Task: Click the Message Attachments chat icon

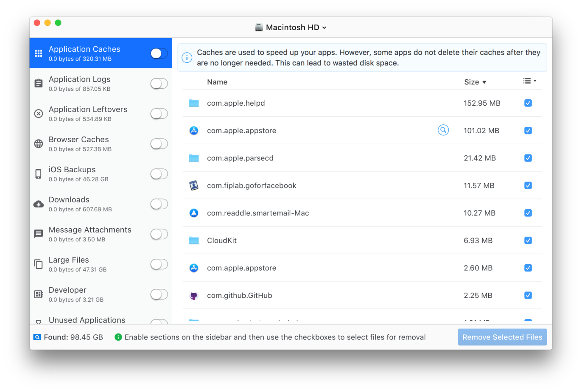Action: (39, 234)
